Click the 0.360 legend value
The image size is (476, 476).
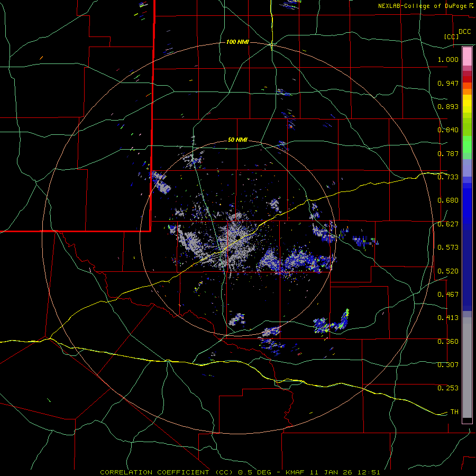pyautogui.click(x=448, y=342)
